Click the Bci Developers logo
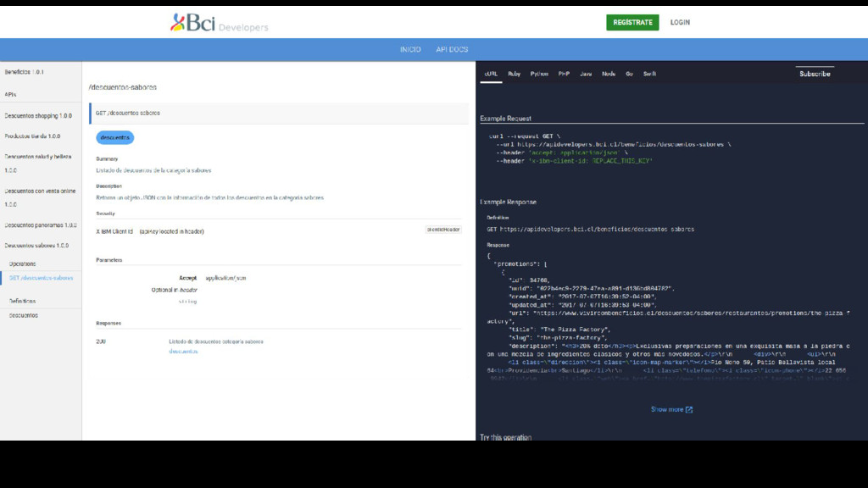Screen dimensions: 868x488 coord(220,23)
